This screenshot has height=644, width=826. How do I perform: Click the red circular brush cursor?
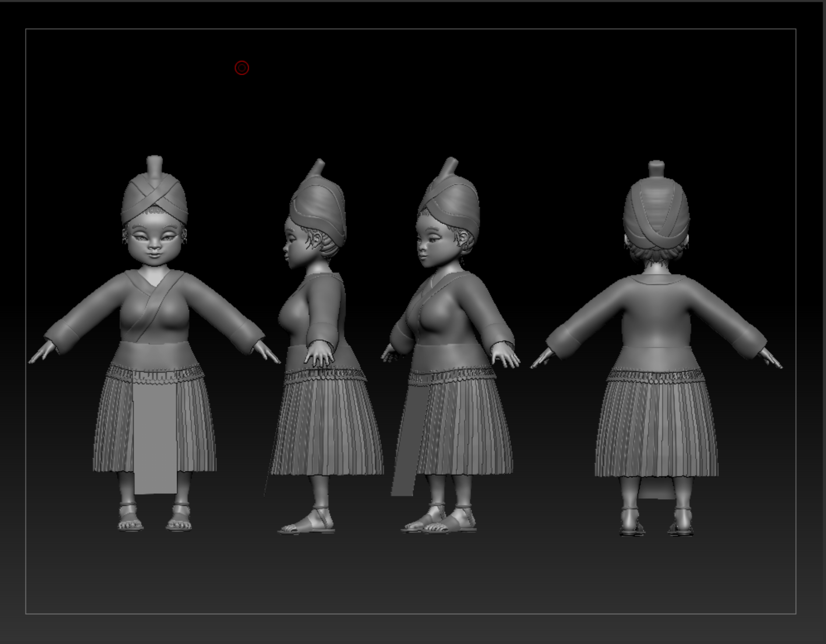[242, 68]
